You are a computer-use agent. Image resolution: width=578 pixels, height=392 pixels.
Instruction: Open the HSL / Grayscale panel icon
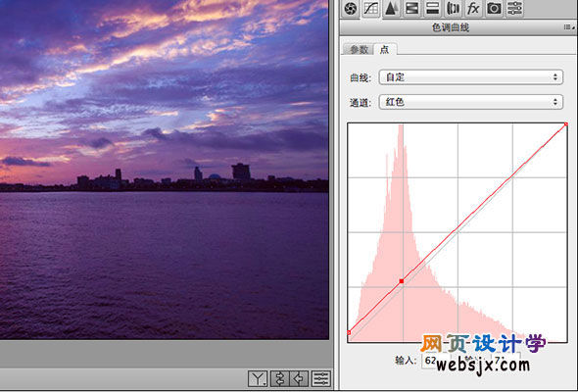pos(411,9)
